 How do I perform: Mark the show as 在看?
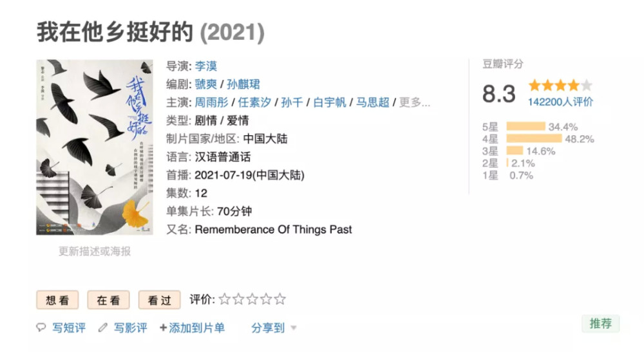tap(108, 300)
